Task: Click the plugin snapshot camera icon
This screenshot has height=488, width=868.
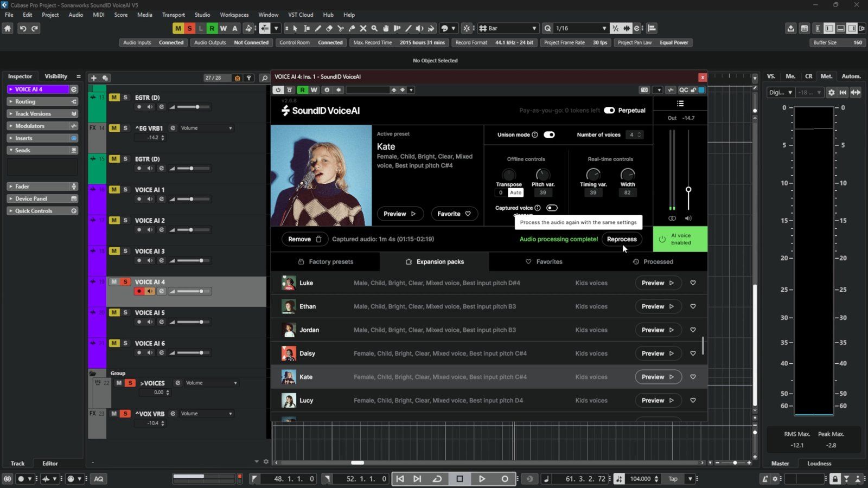Action: [x=644, y=90]
